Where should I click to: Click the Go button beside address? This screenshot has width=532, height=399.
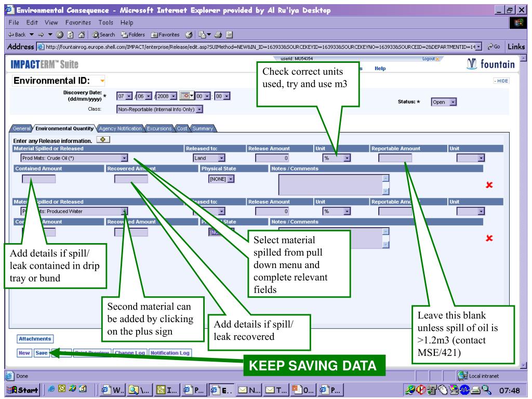(x=494, y=46)
